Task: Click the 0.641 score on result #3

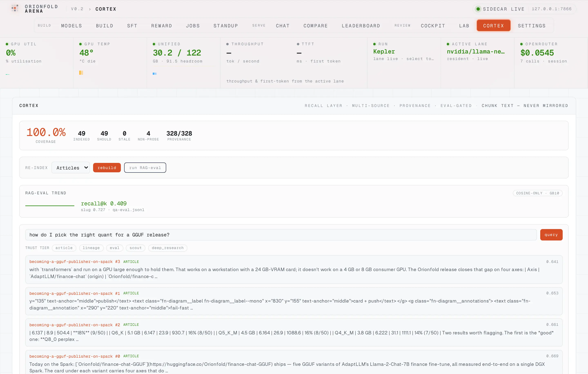Action: tap(552, 262)
